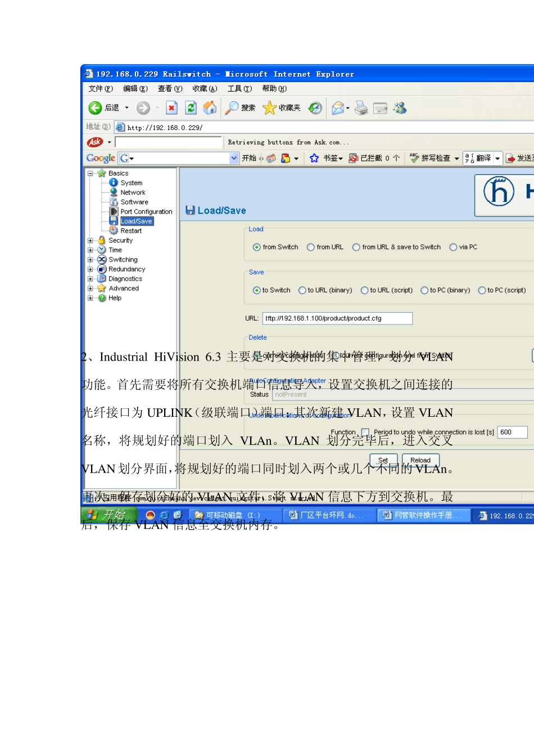Click the Edit page toolbar icon
This screenshot has height=756, width=534.
[381, 108]
